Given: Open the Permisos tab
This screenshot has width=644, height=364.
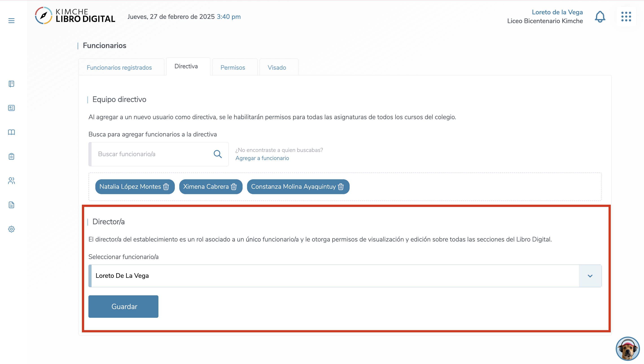Looking at the screenshot, I should point(232,68).
